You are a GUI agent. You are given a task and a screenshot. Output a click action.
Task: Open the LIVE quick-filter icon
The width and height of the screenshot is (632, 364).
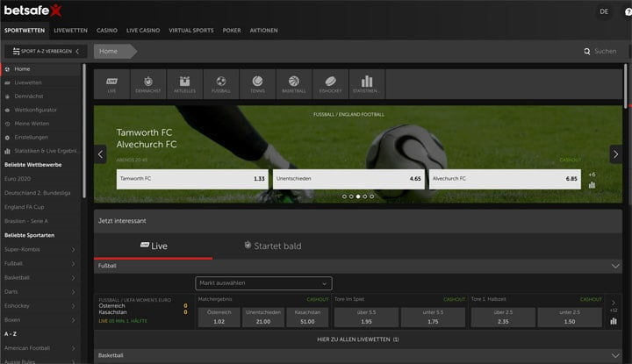point(111,84)
